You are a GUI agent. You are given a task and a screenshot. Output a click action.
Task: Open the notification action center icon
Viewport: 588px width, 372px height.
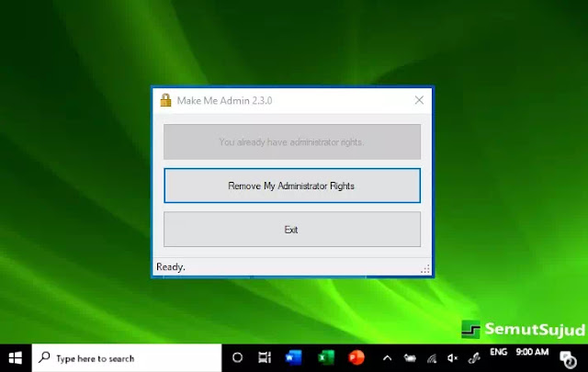(x=568, y=359)
